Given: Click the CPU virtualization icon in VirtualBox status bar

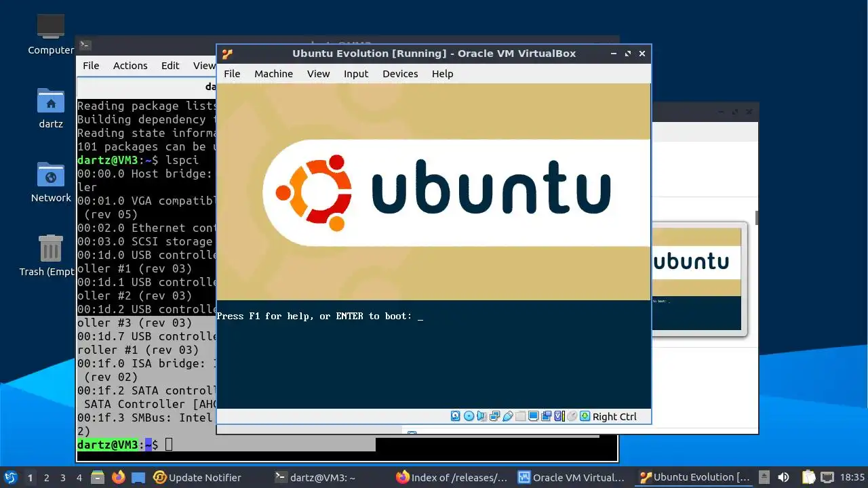Looking at the screenshot, I should [x=559, y=416].
